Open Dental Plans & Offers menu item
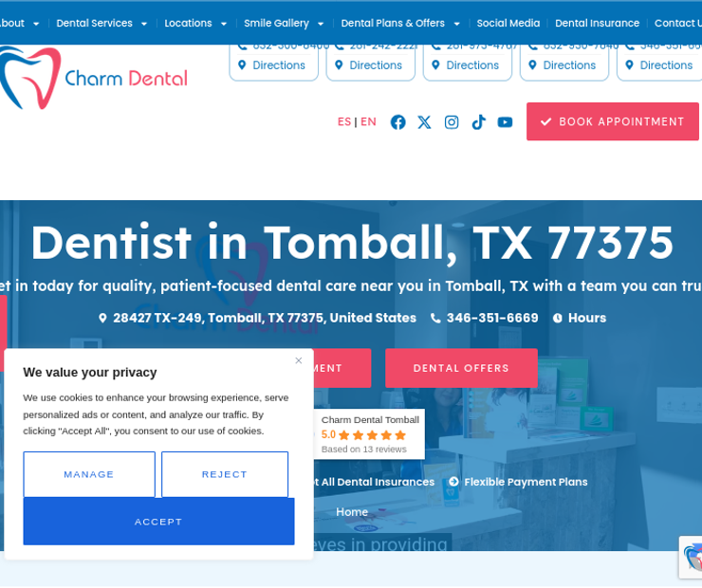 click(393, 24)
